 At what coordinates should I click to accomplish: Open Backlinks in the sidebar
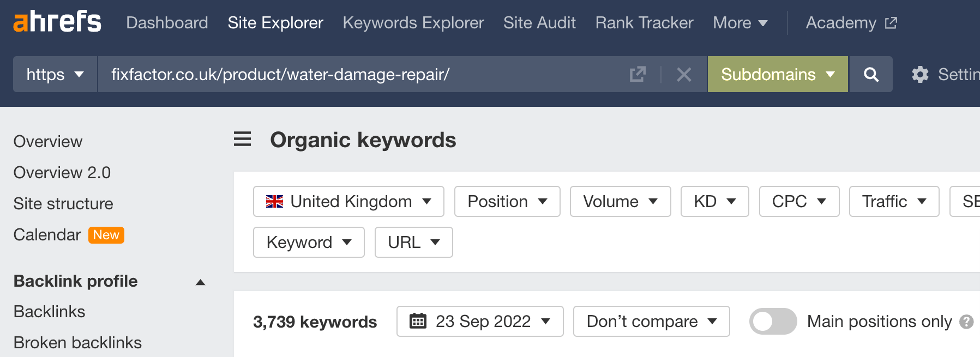tap(50, 311)
